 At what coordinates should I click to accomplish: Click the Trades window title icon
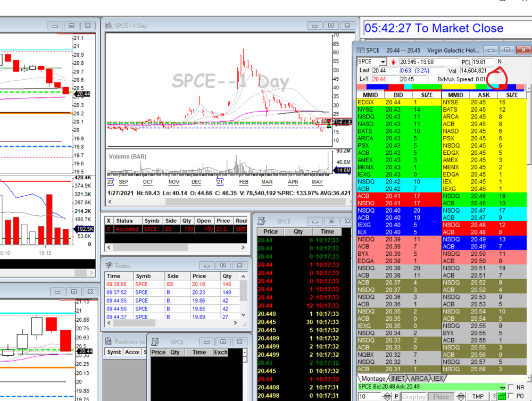109,265
